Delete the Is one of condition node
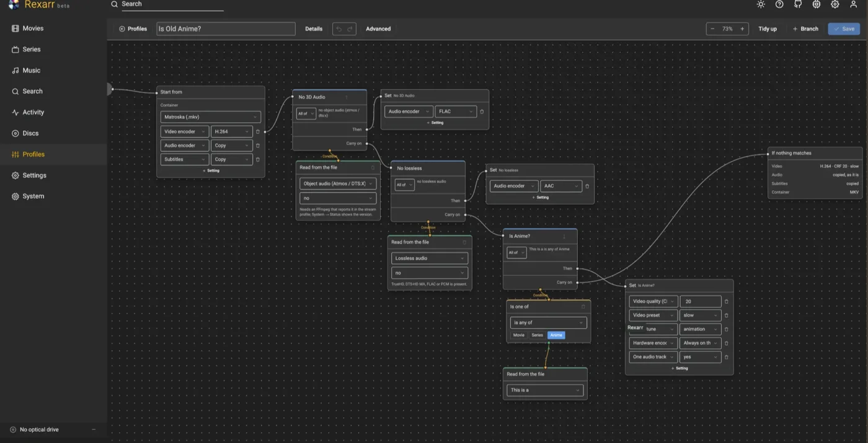 pyautogui.click(x=583, y=307)
